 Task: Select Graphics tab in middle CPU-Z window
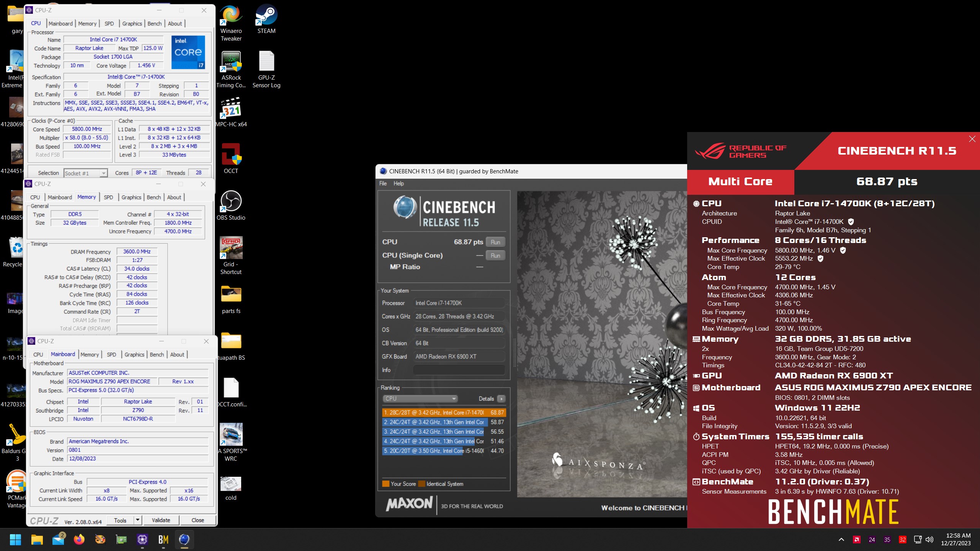coord(131,197)
